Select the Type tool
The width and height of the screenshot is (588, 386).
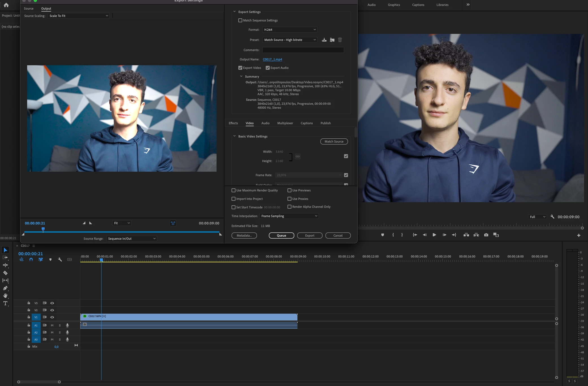pyautogui.click(x=5, y=303)
